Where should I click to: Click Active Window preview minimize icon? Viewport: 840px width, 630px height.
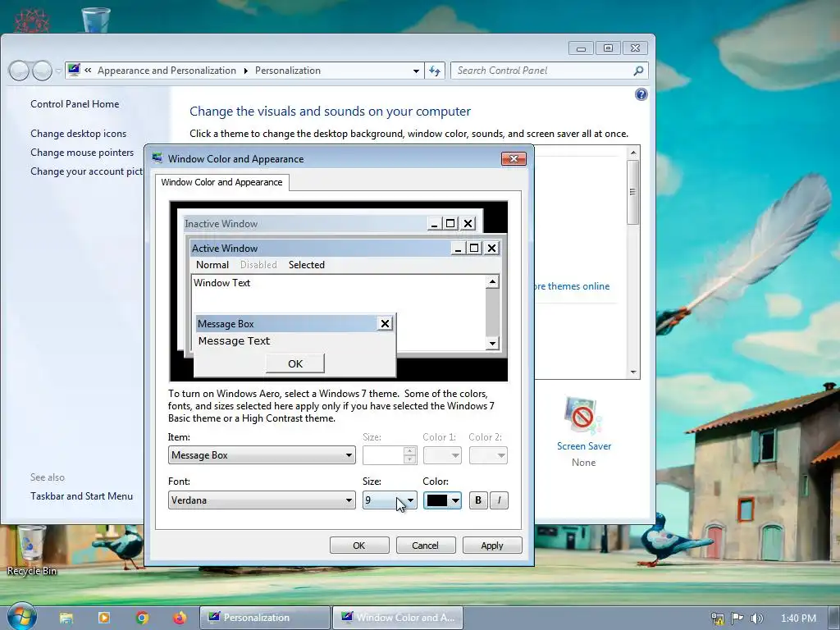point(458,248)
